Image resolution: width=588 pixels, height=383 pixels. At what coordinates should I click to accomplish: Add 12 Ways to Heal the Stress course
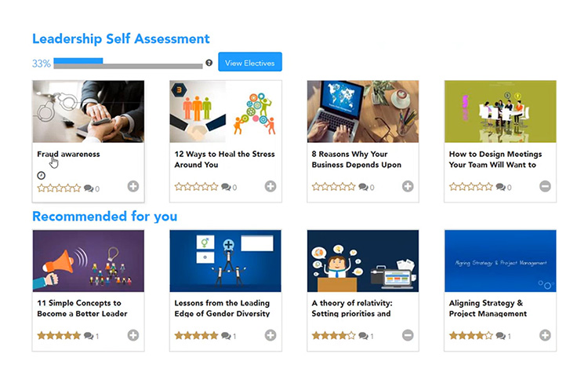270,186
